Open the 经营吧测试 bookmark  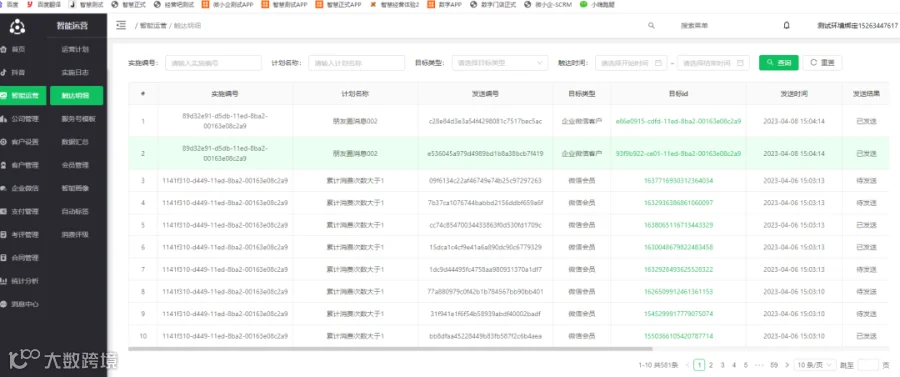(175, 4)
